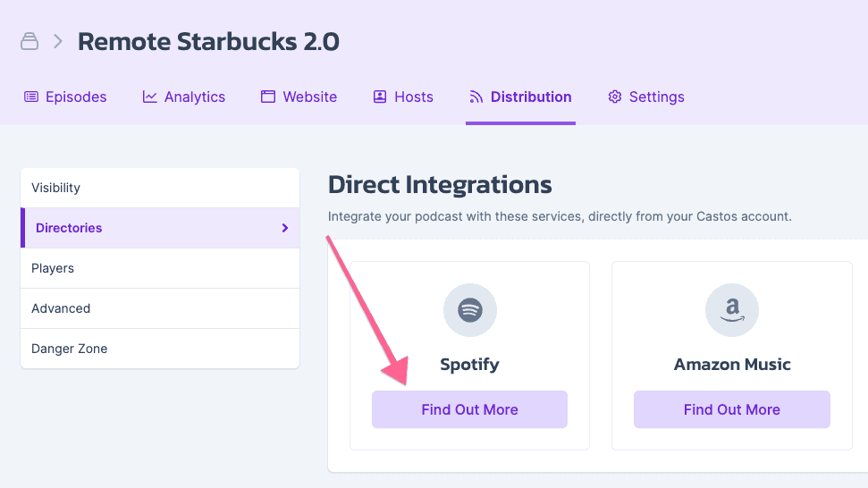Open the Hosts tab
Screen dimensions: 868x488
[403, 97]
